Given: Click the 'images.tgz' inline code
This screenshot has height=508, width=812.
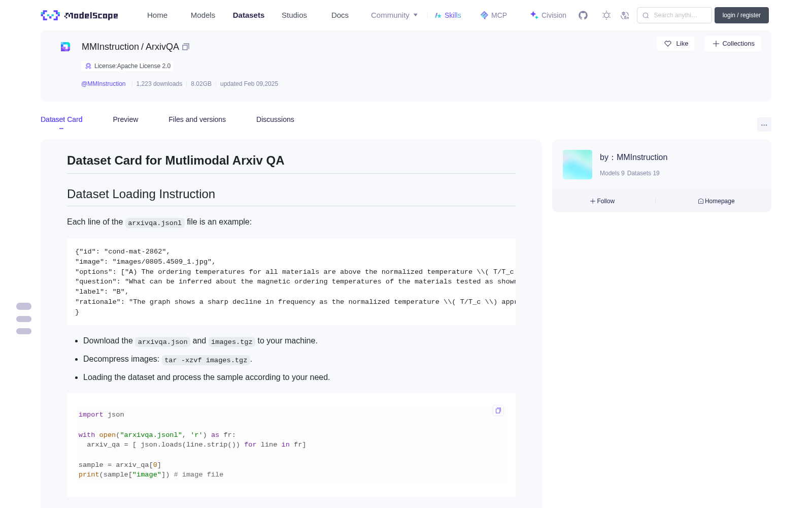Looking at the screenshot, I should pyautogui.click(x=231, y=341).
